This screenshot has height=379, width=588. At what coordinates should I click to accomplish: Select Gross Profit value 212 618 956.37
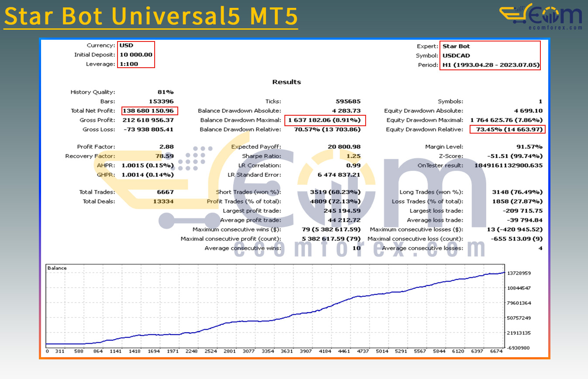(149, 120)
